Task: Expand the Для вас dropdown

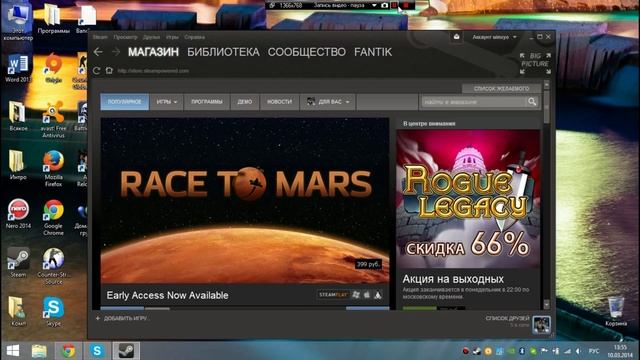Action: coord(328,102)
